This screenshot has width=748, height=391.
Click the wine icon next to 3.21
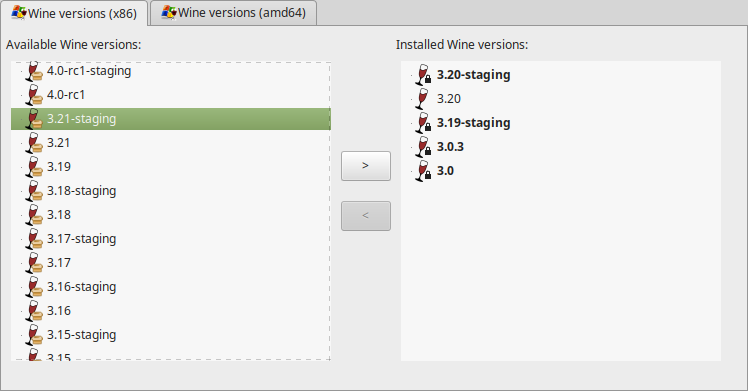pyautogui.click(x=34, y=143)
